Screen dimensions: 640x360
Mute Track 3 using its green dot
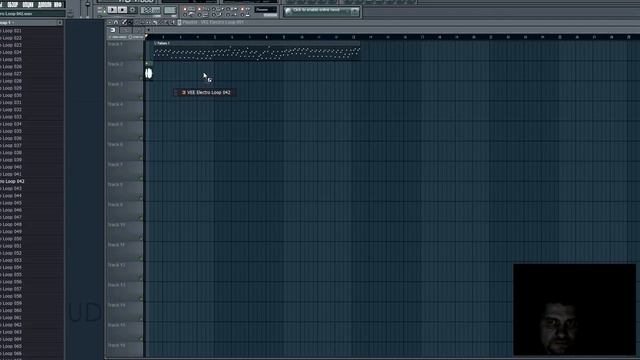coord(141,98)
